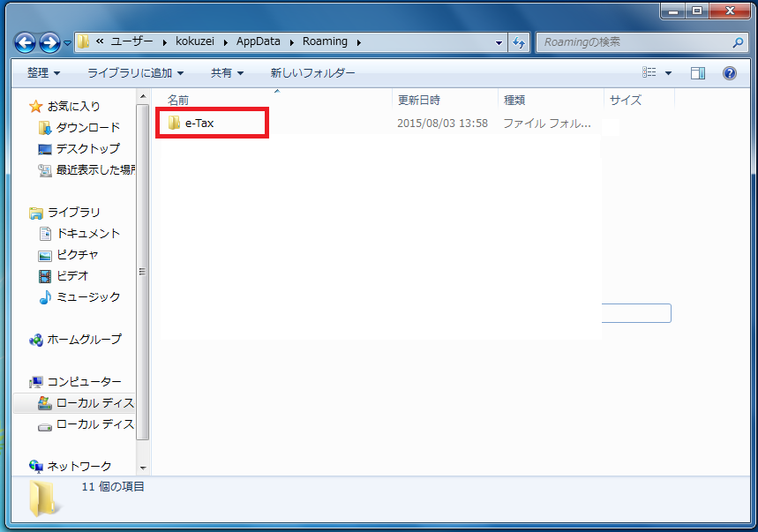Open ドキュメント library
Viewport: 758px width, 532px height.
tap(88, 234)
